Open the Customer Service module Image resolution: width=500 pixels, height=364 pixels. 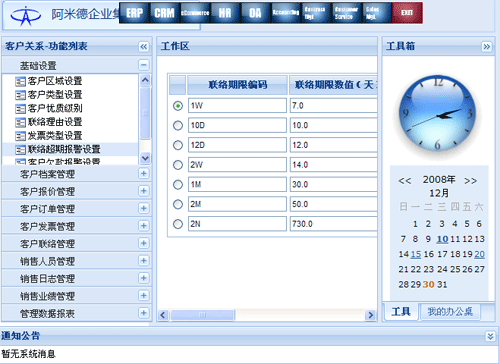(346, 13)
